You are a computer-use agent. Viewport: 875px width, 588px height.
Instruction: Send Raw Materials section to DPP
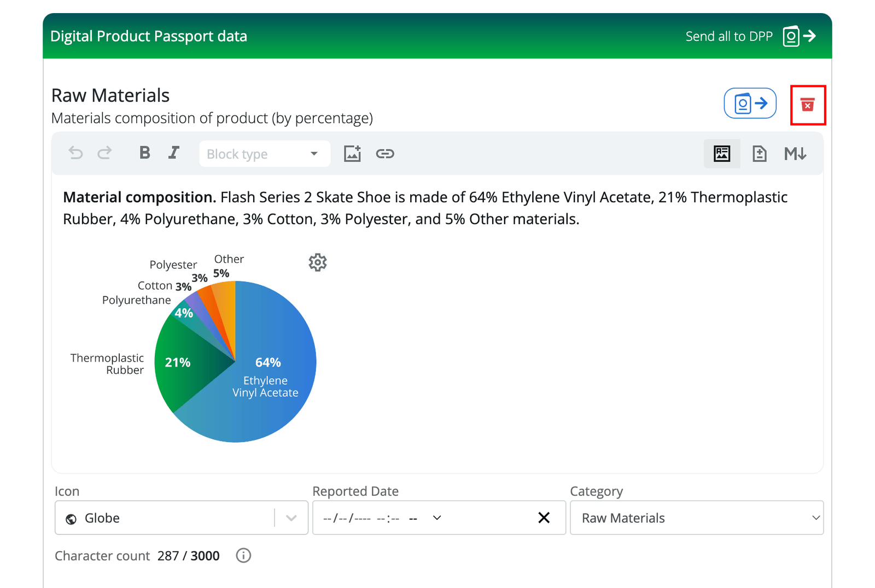pos(750,103)
